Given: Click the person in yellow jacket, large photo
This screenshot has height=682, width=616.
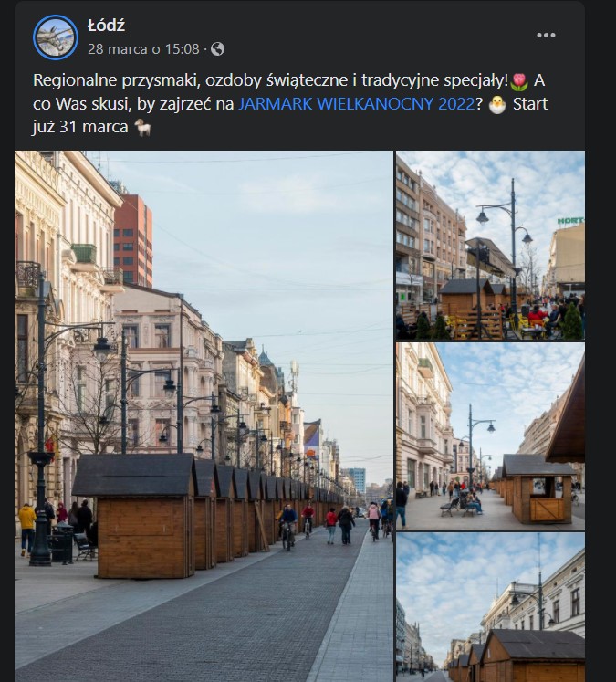Looking at the screenshot, I should pos(27,530).
